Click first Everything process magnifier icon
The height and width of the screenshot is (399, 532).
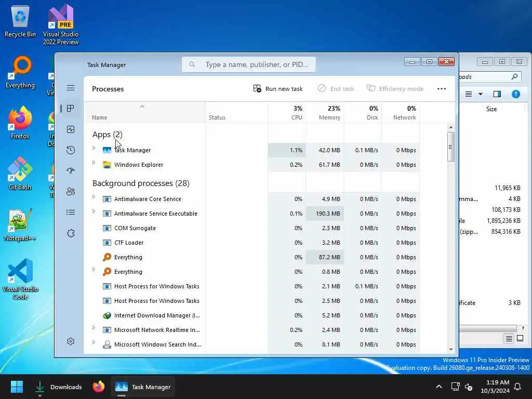(107, 257)
